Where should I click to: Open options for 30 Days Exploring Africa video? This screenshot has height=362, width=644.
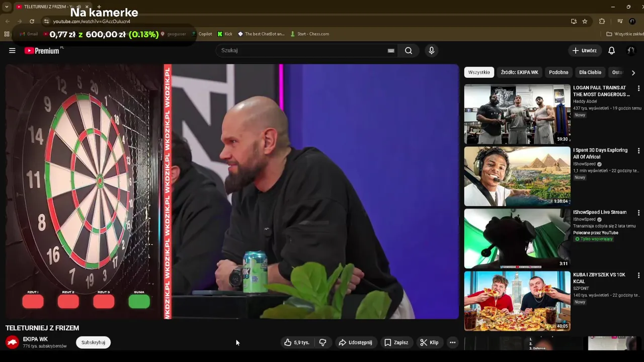coord(638,151)
